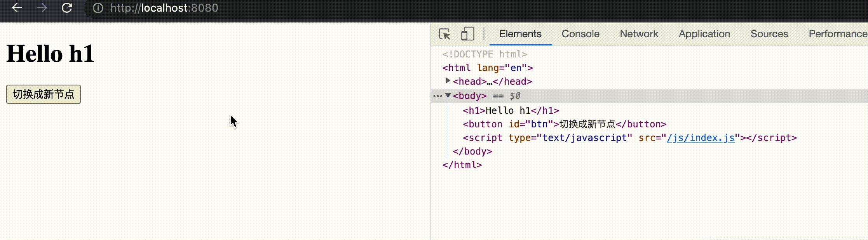
Task: Open the three-dot actions on body row
Action: point(437,96)
